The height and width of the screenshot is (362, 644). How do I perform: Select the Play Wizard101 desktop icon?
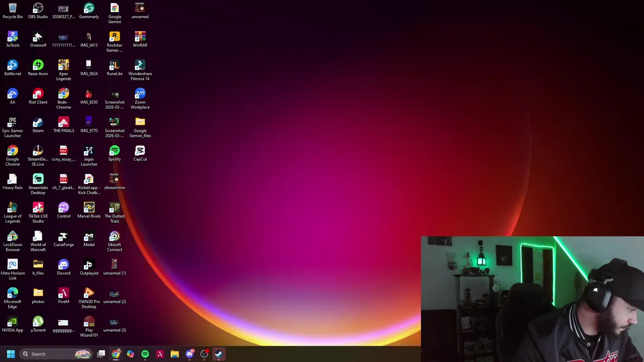click(89, 327)
